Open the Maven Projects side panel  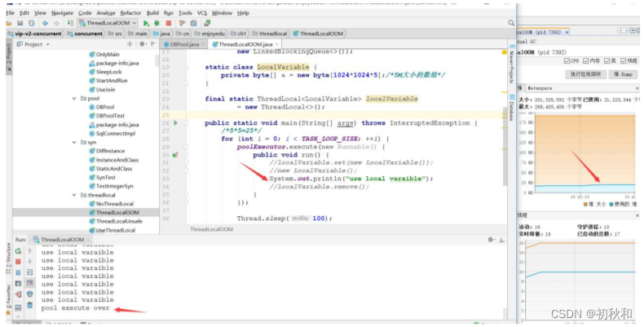click(x=511, y=64)
